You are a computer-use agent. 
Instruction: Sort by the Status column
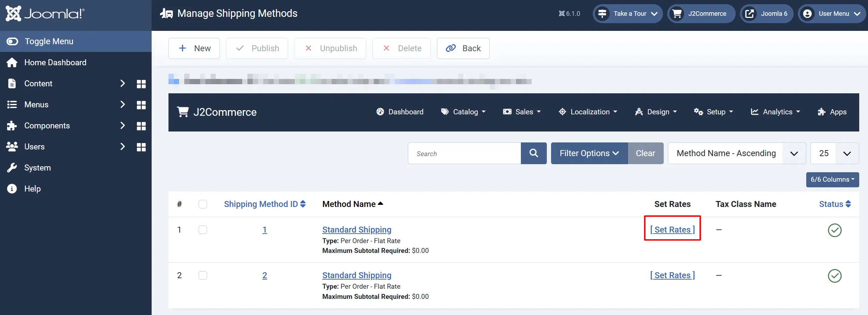(x=835, y=204)
